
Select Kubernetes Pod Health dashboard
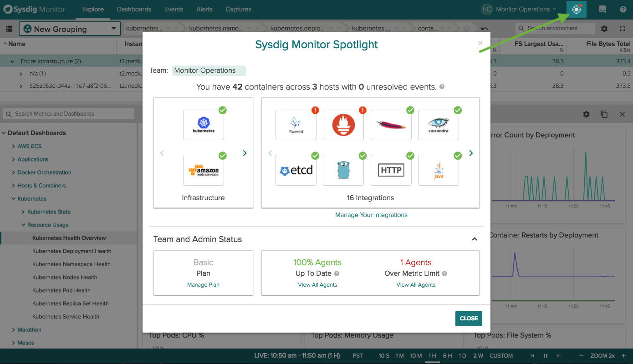(x=61, y=290)
